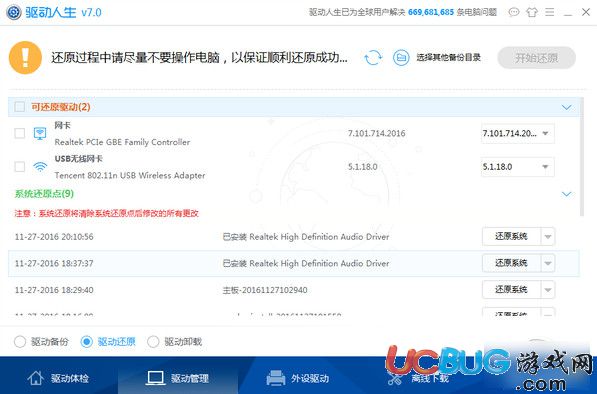The image size is (597, 394).
Task: Open the 还原系统 arrow for 18:37:37 entry
Action: [548, 263]
